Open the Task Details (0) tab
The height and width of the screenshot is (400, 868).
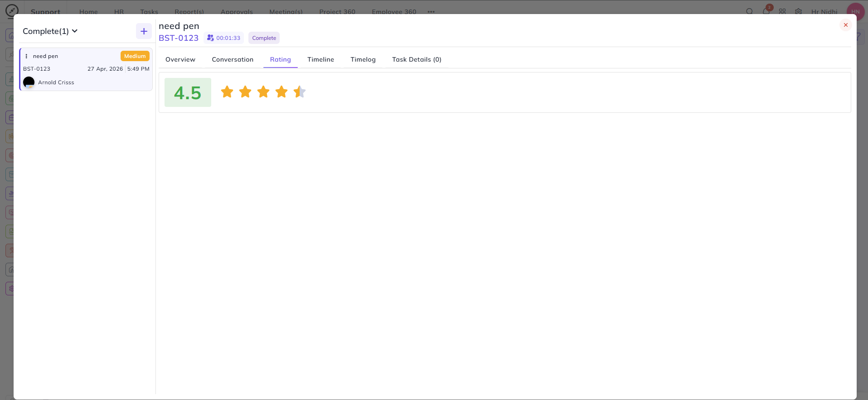point(417,59)
